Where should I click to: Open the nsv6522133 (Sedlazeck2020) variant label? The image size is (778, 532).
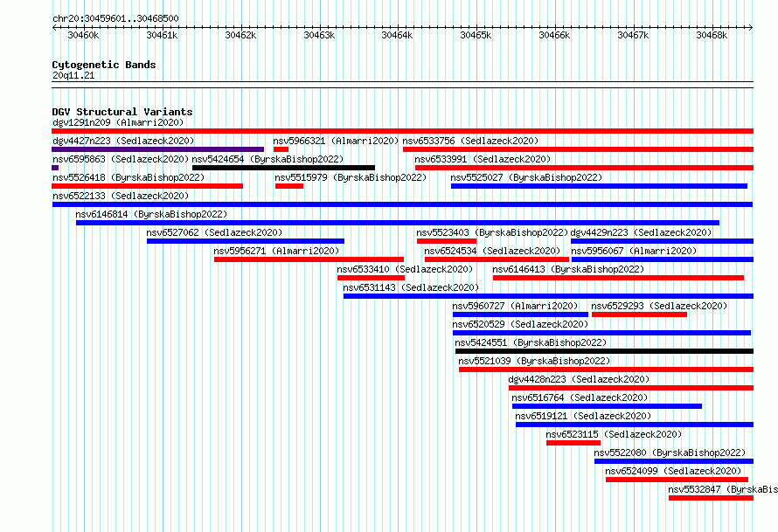coord(121,196)
